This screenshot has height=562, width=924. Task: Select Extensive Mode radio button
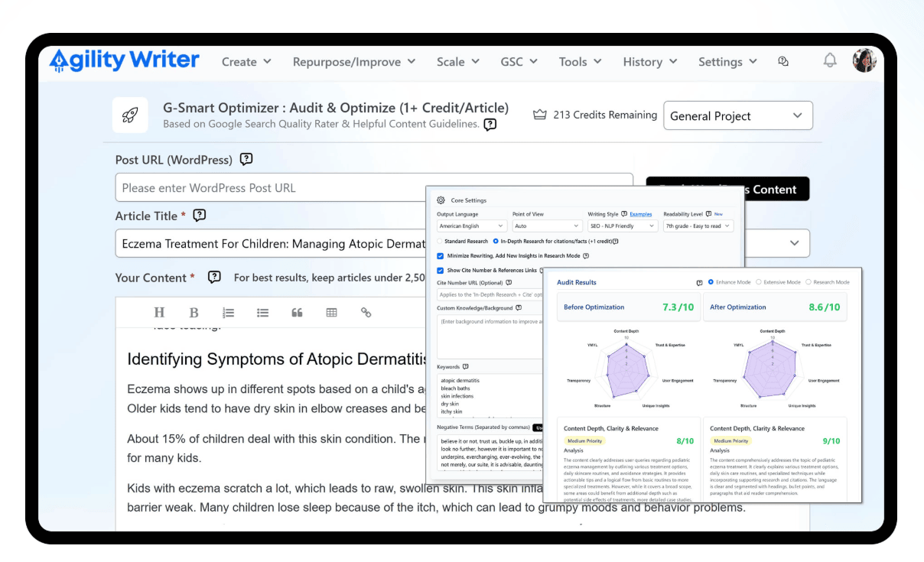pyautogui.click(x=759, y=282)
